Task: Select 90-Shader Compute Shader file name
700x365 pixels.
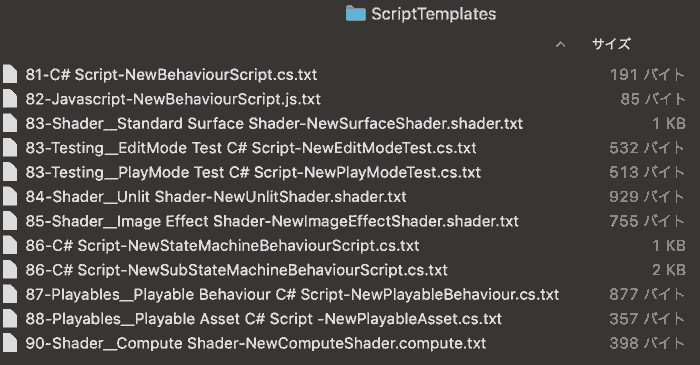Action: pyautogui.click(x=256, y=344)
